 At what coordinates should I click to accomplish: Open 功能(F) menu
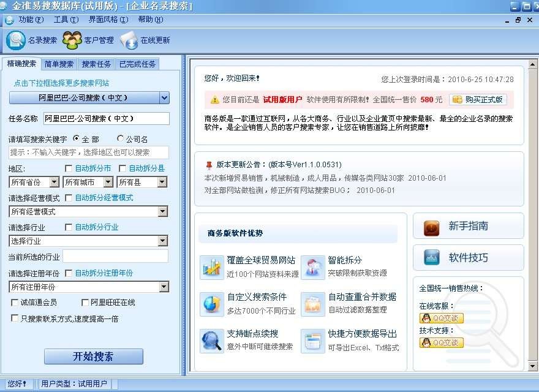pos(31,20)
